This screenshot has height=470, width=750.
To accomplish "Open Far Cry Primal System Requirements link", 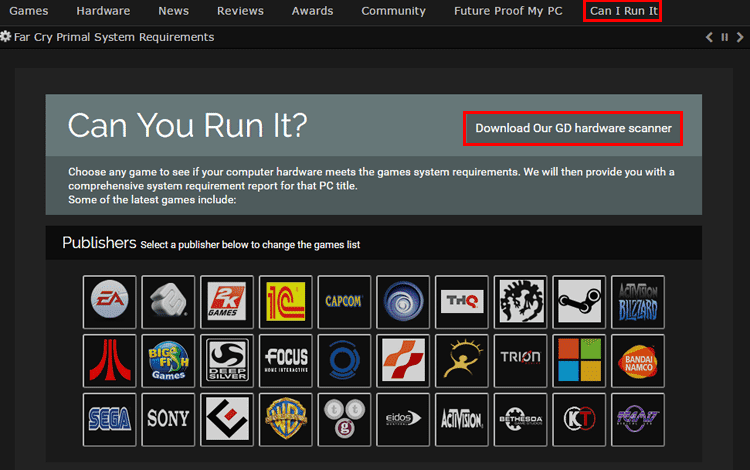I will (114, 37).
